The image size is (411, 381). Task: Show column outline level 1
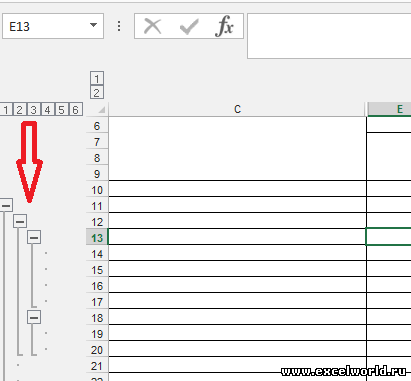coord(97,78)
